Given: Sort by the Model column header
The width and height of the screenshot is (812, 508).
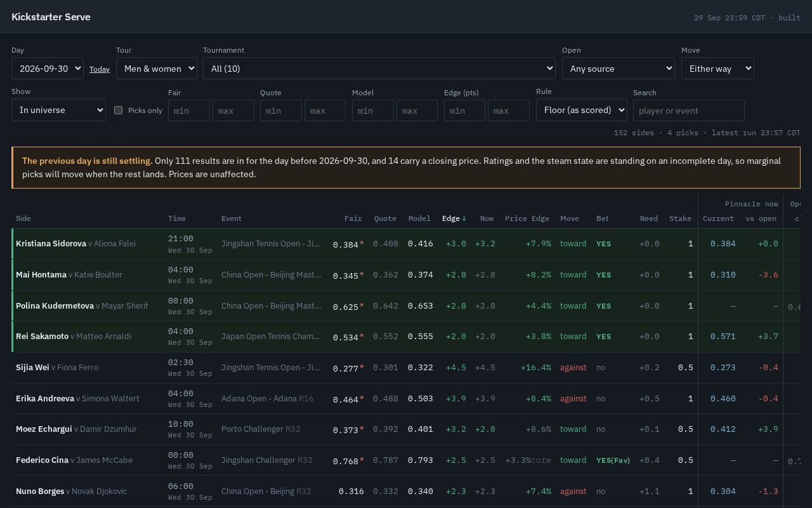Looking at the screenshot, I should [x=419, y=218].
